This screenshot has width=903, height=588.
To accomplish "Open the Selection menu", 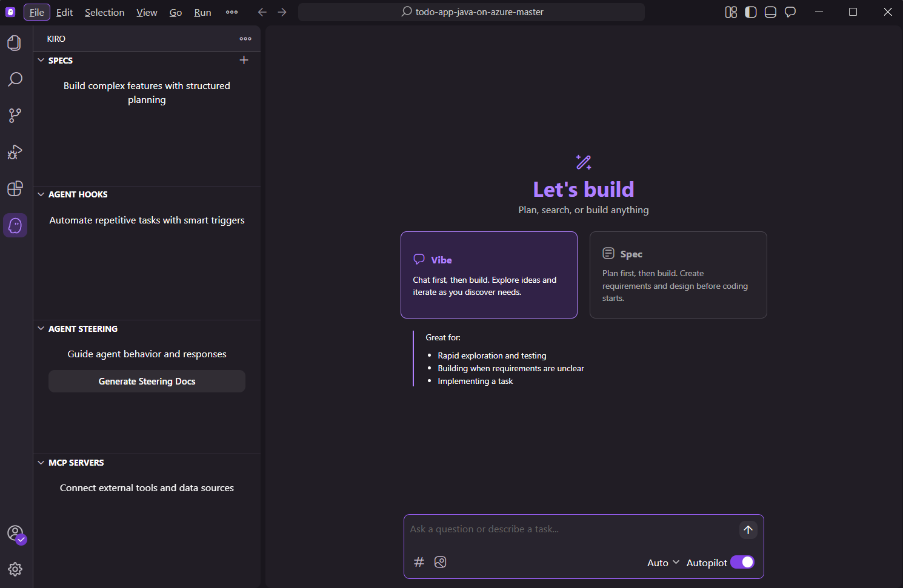I will 104,12.
